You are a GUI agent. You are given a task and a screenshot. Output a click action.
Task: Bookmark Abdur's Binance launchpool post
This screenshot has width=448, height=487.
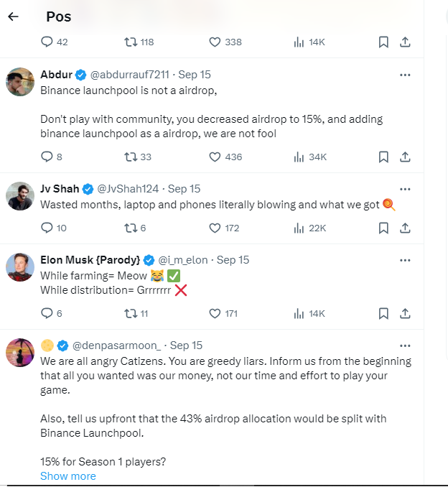(383, 157)
